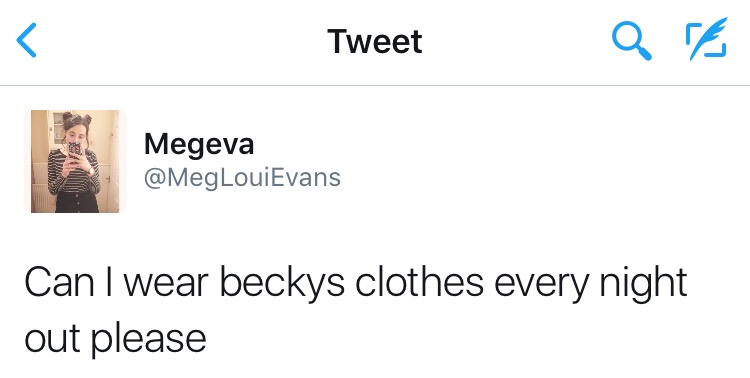Open Megeva's profile picture
Image resolution: width=750 pixels, height=378 pixels.
75,161
